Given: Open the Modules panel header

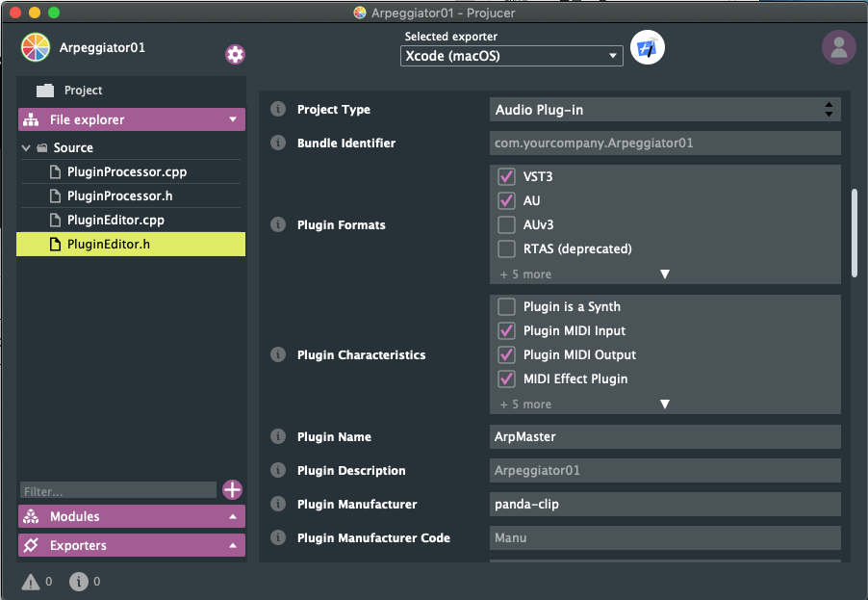Looking at the screenshot, I should pyautogui.click(x=132, y=516).
